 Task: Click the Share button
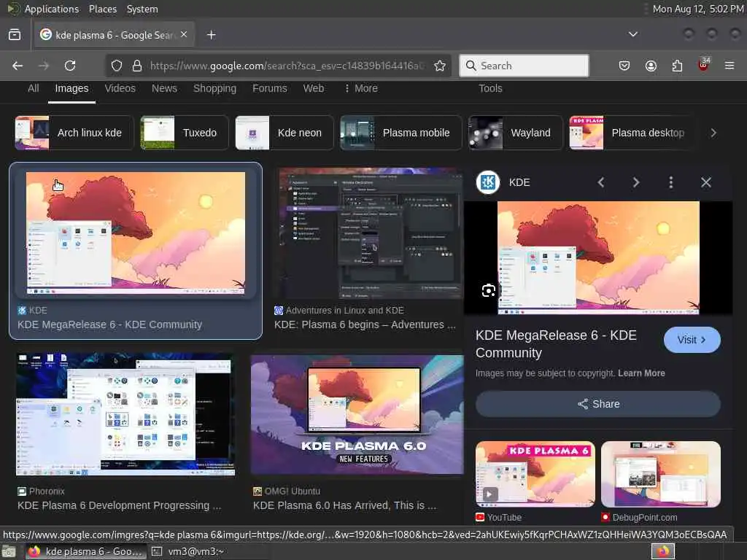[x=598, y=404]
